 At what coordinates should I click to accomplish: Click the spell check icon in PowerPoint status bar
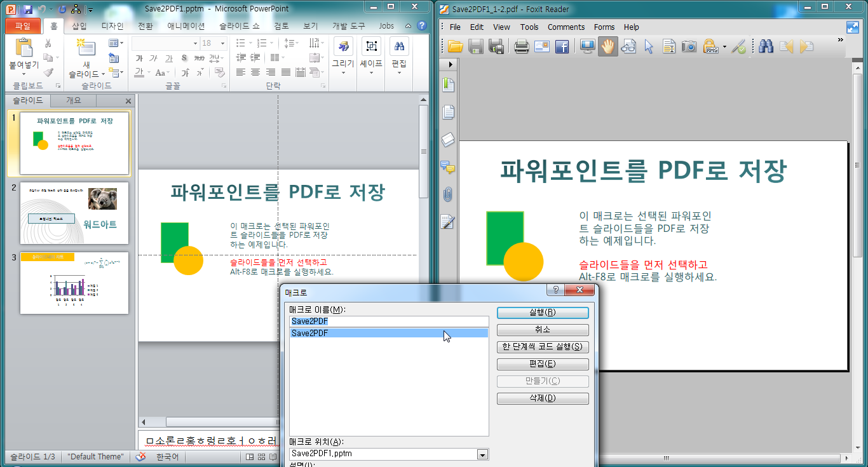pos(141,456)
